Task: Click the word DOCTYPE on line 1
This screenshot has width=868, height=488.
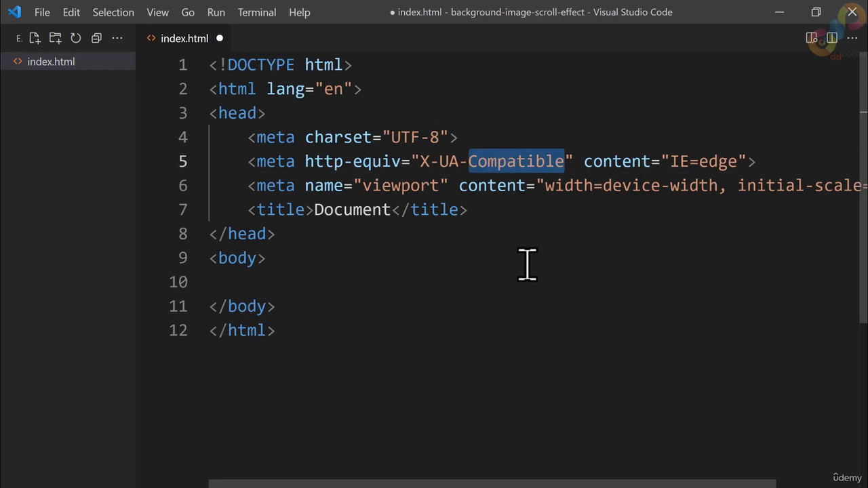Action: 261,65
